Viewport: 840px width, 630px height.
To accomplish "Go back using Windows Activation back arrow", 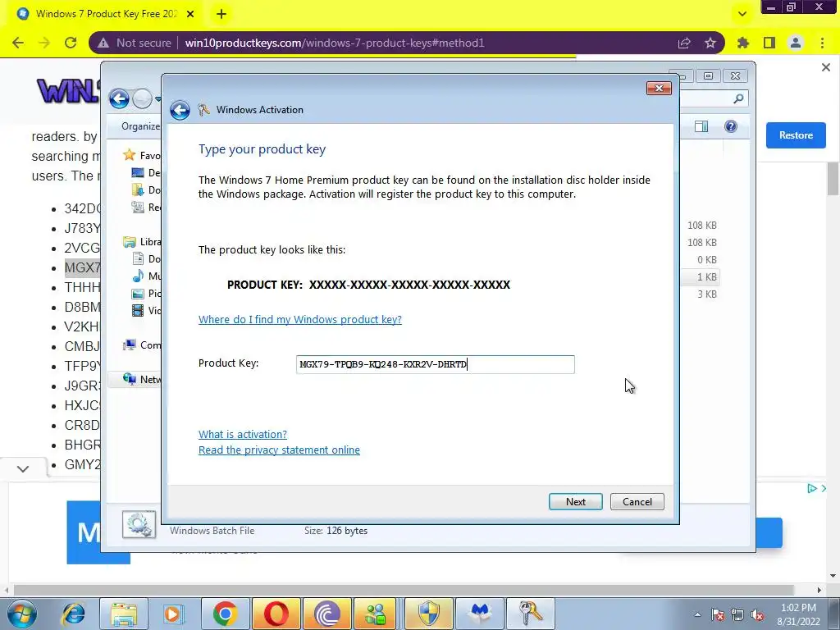I will pos(180,110).
